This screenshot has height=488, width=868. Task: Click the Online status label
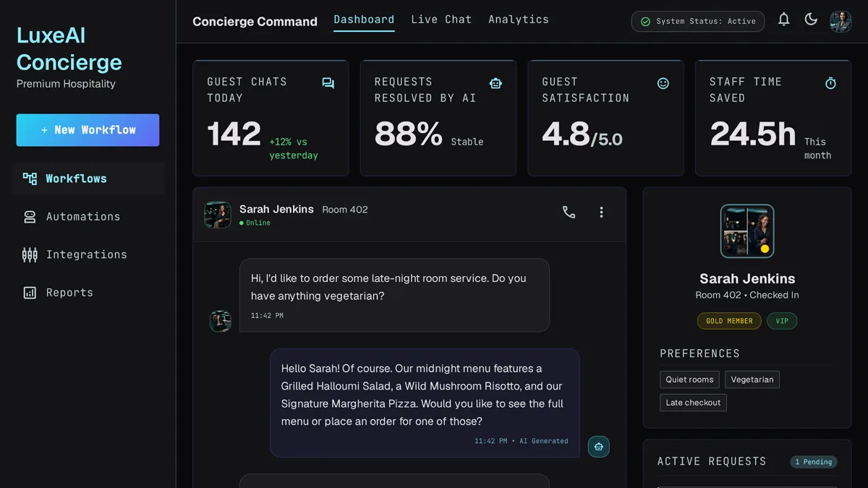pos(255,223)
